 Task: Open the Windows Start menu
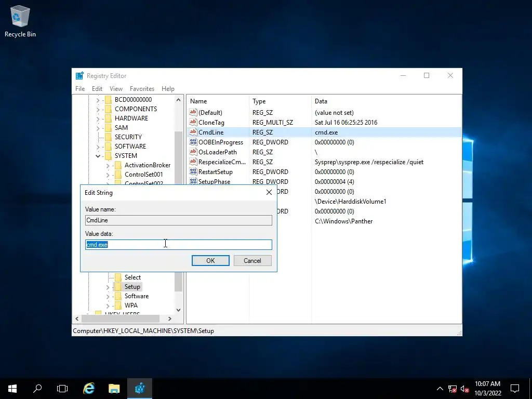coord(12,389)
